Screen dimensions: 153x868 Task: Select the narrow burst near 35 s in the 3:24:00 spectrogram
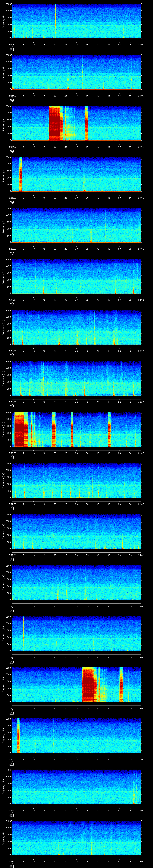(x=86, y=123)
